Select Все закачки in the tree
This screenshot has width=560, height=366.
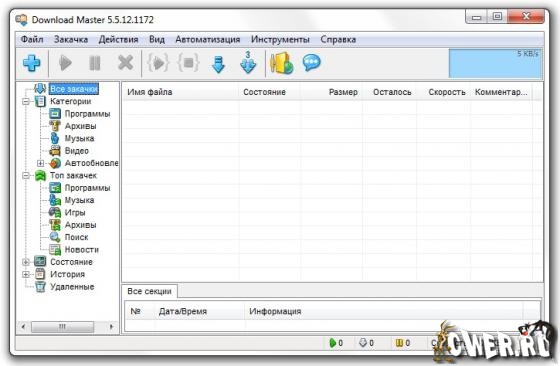click(x=74, y=89)
